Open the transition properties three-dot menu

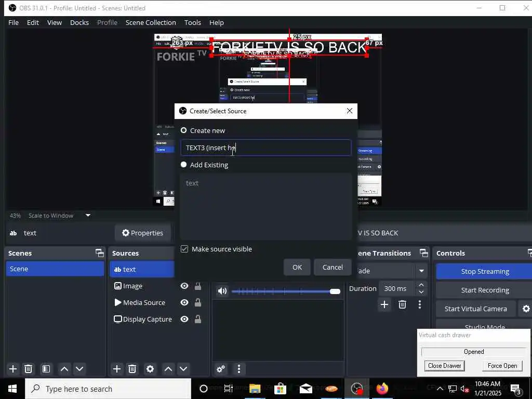pos(420,304)
